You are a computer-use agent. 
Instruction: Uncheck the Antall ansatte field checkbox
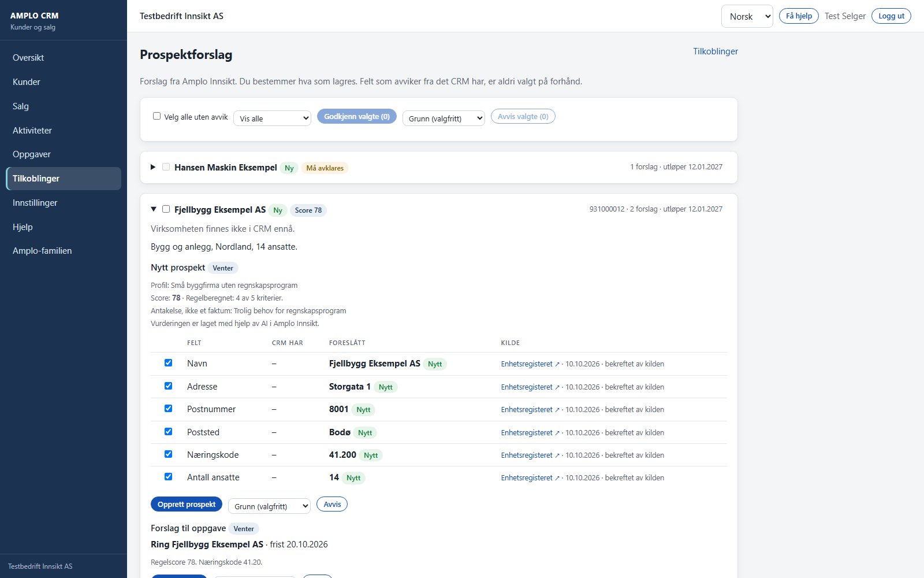click(x=169, y=477)
